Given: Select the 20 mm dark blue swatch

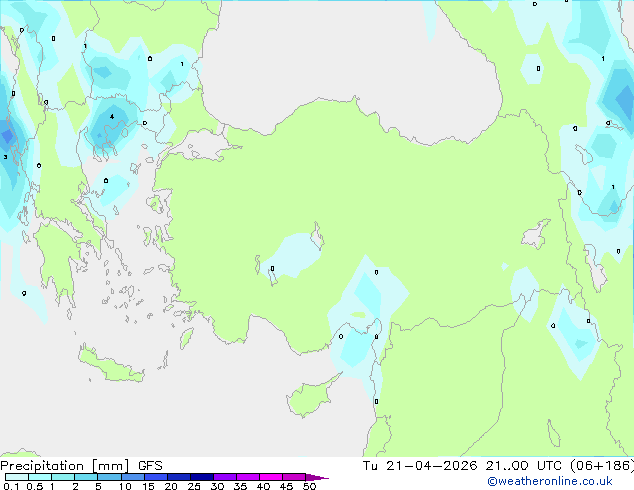Looking at the screenshot, I should coord(179,477).
